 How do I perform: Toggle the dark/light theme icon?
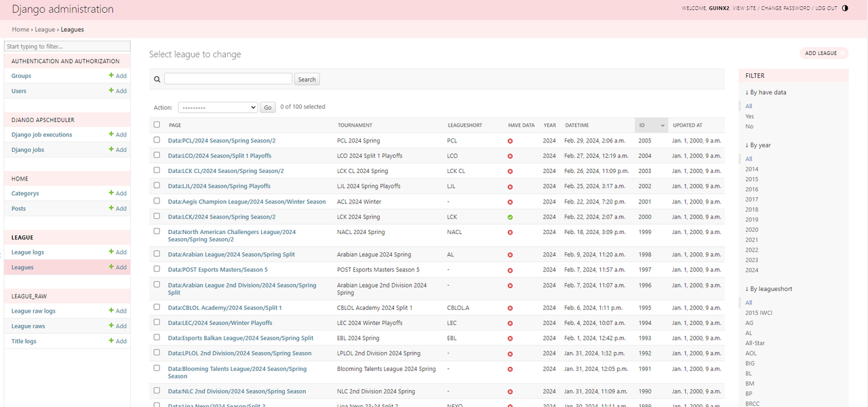point(845,8)
